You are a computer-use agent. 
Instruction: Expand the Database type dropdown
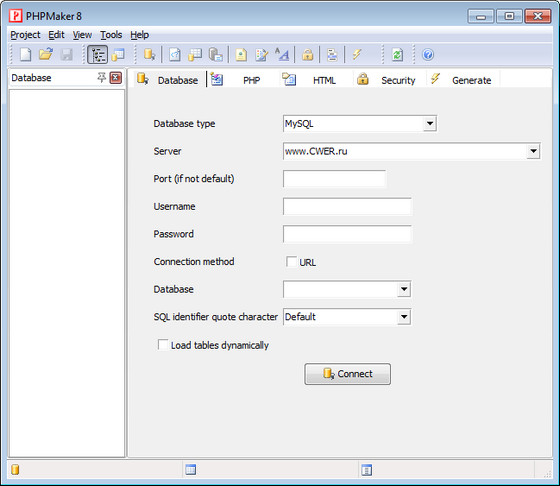pos(430,124)
